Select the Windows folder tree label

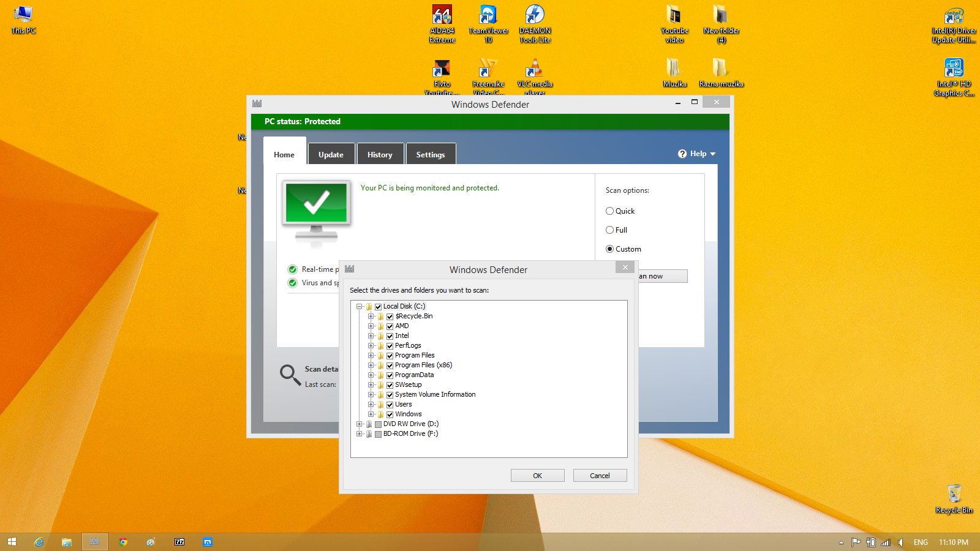[x=409, y=414]
